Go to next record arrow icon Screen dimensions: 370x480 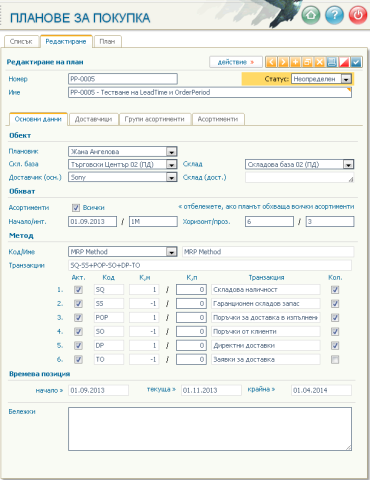[x=283, y=62]
